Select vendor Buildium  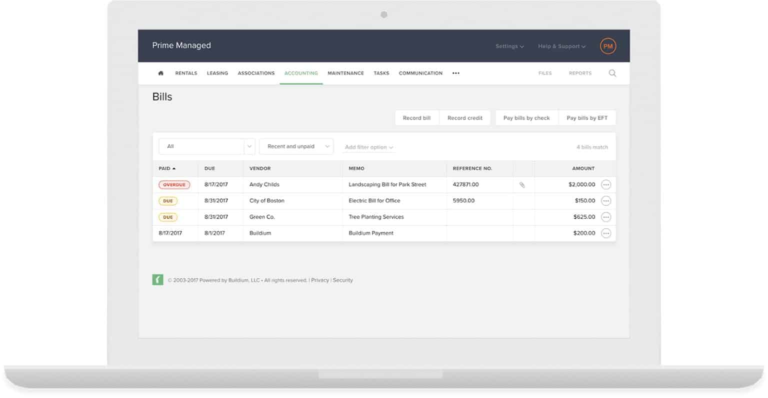[x=260, y=233]
